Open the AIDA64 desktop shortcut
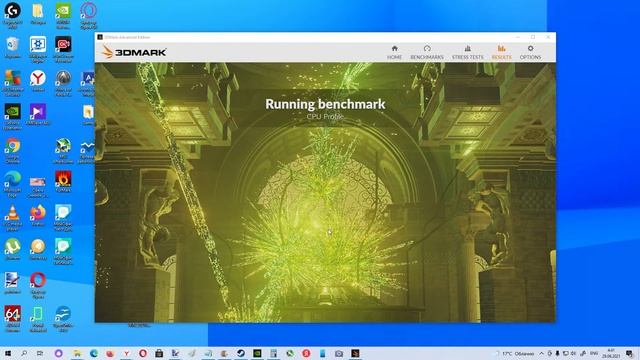Image resolution: width=640 pixels, height=360 pixels. (13, 319)
